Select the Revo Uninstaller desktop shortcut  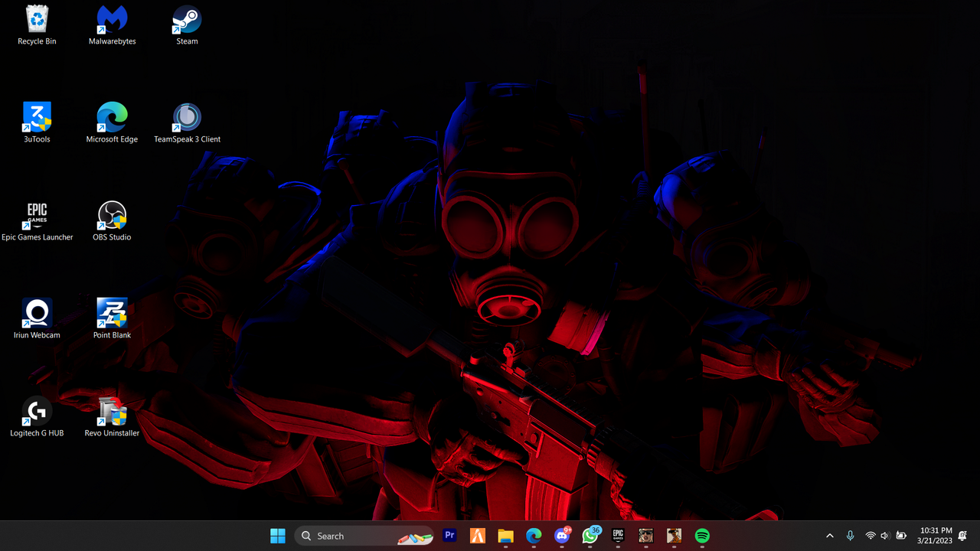[112, 416]
